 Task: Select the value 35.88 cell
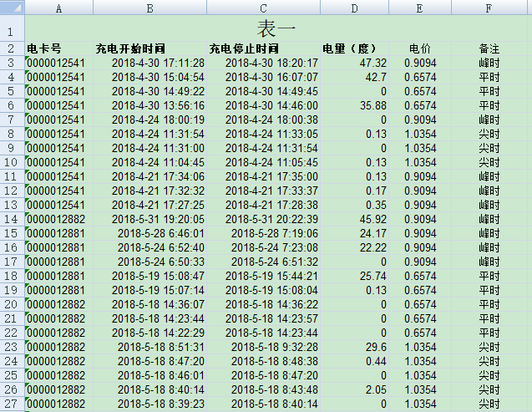354,105
